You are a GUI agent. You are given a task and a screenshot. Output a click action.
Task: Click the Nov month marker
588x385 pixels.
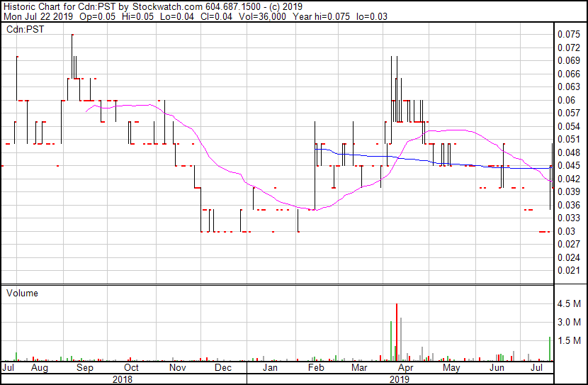(177, 369)
